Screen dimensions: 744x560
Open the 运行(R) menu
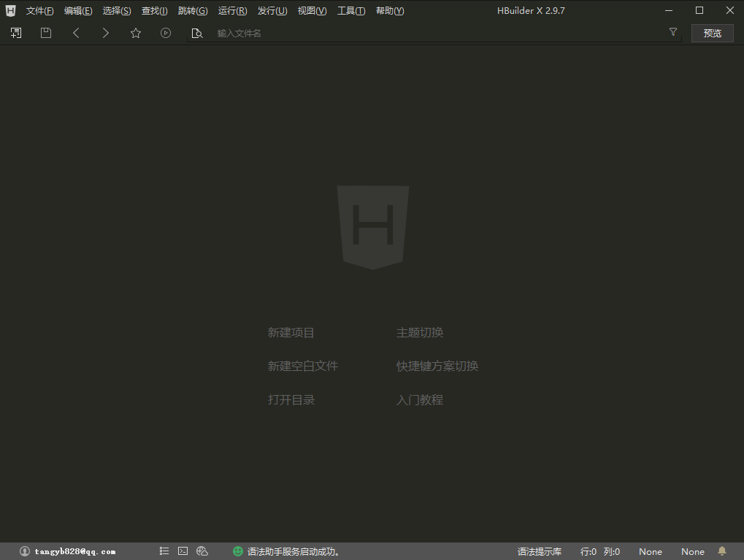(x=232, y=10)
